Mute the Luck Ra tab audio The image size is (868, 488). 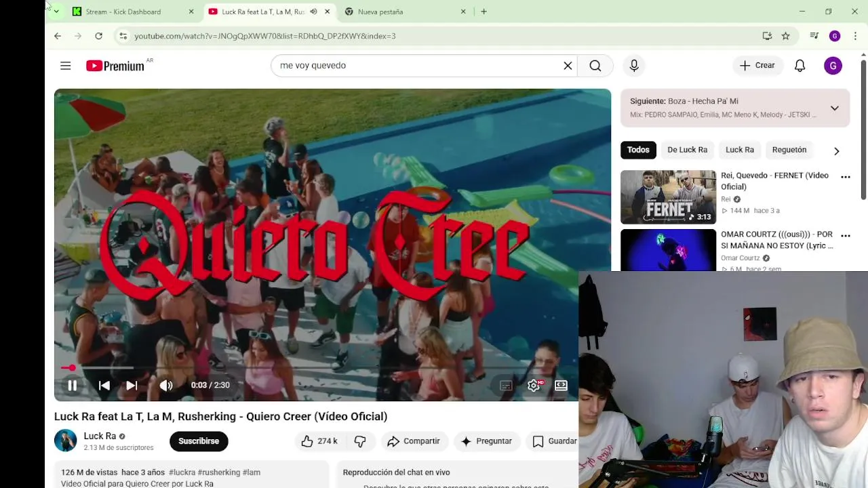(313, 12)
